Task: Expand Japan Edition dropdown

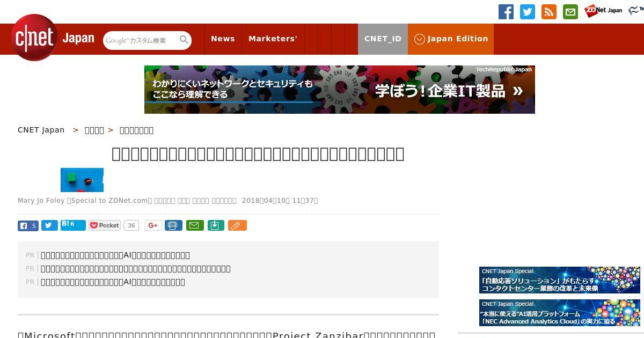Action: tap(451, 39)
